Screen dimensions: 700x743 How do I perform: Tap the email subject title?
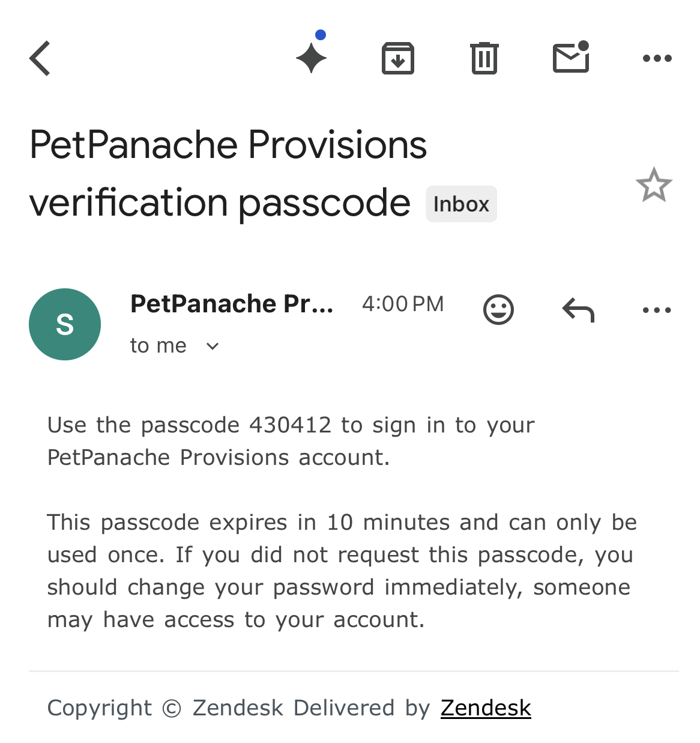(x=228, y=173)
